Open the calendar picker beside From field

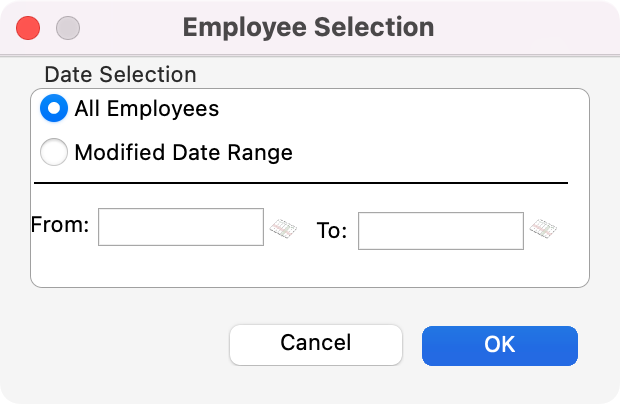pyautogui.click(x=283, y=229)
